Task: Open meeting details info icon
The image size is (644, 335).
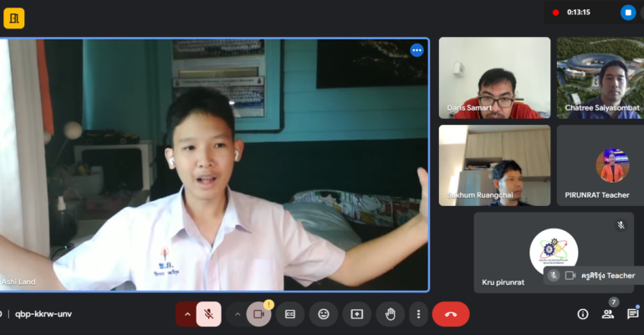Action: coord(583,314)
